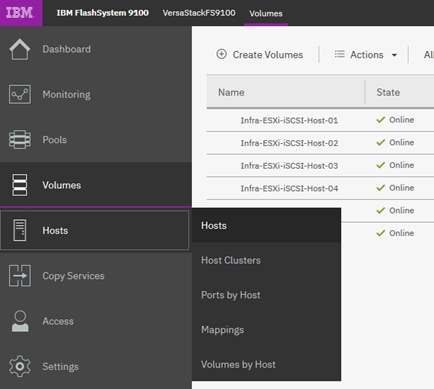Click the Access user icon

pos(20,321)
